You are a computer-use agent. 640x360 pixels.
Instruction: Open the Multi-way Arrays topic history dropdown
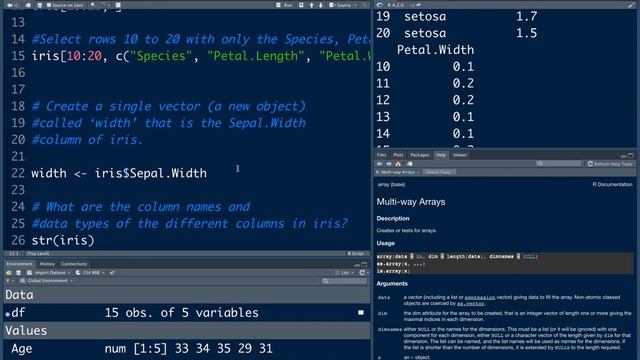397,172
